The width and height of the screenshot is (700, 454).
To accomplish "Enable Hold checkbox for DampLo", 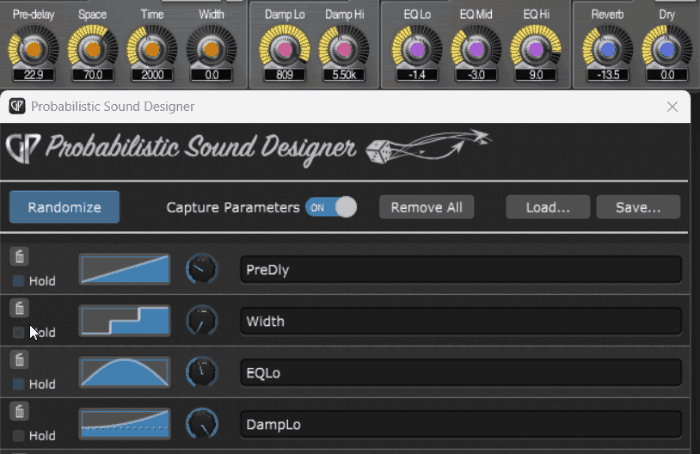I will (x=18, y=436).
